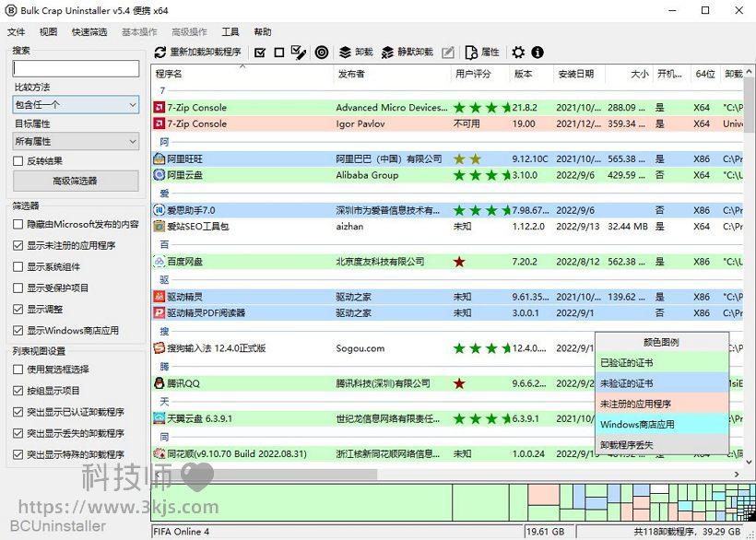
Task: Click the 高级筛选器 button
Action: click(76, 182)
